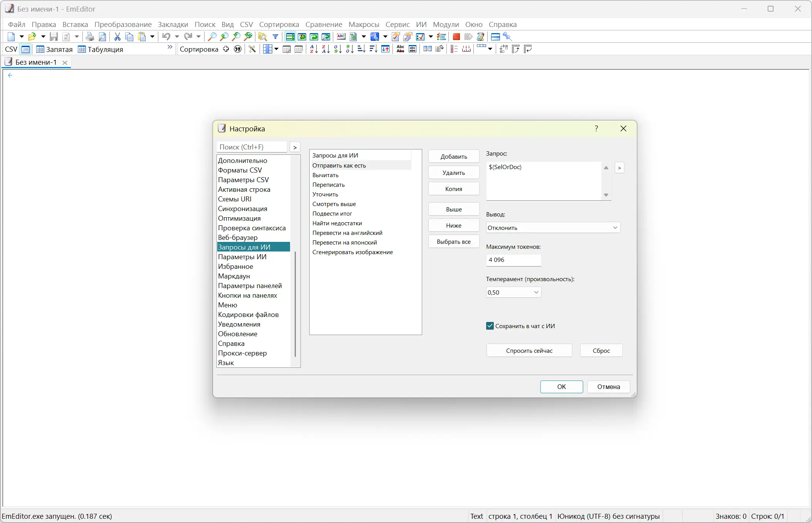
Task: Click the Filter funnel icon
Action: [275, 37]
